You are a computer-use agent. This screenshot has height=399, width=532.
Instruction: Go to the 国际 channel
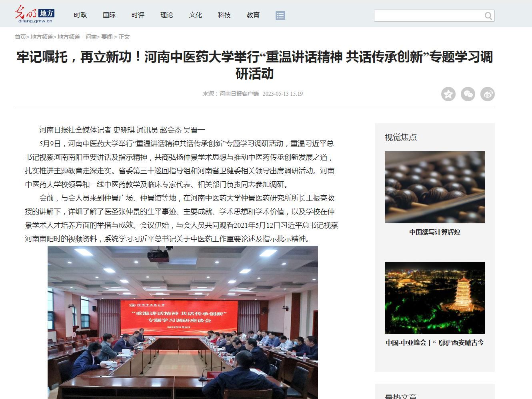coord(109,15)
